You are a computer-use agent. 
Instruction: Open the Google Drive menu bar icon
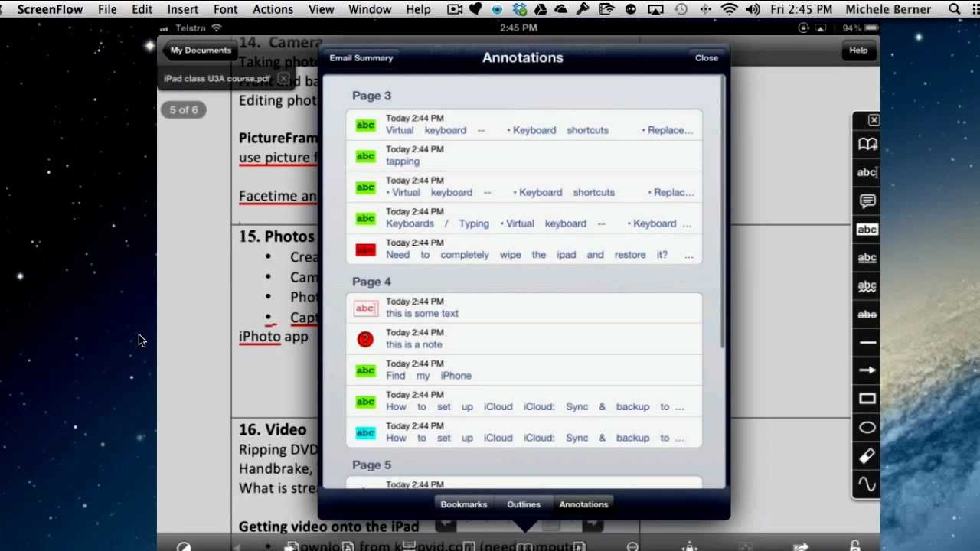(541, 9)
